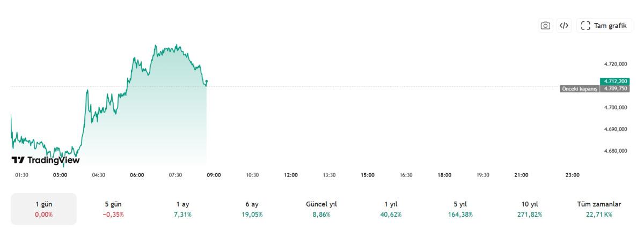Open Tam grafik full chart
Screen dimensions: 644x244
point(604,26)
